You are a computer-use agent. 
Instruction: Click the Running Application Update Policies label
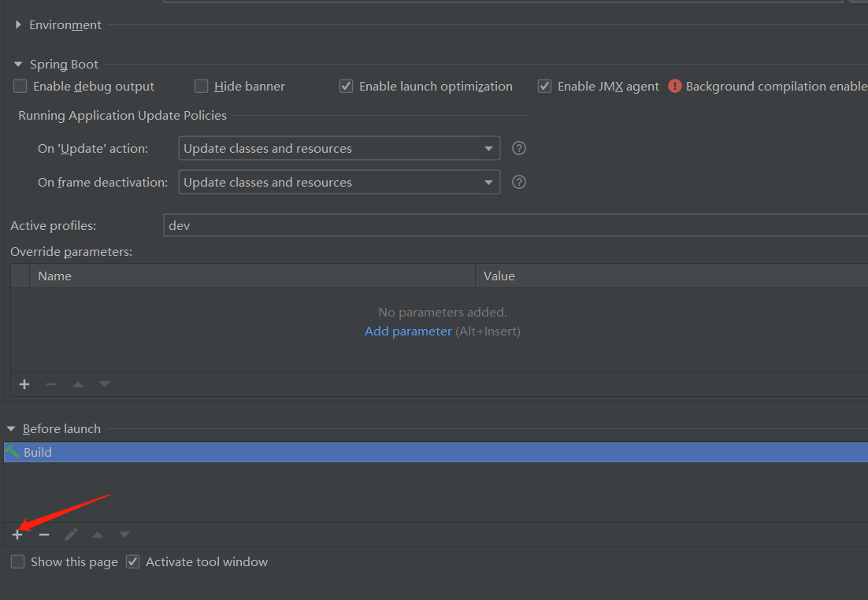tap(122, 115)
